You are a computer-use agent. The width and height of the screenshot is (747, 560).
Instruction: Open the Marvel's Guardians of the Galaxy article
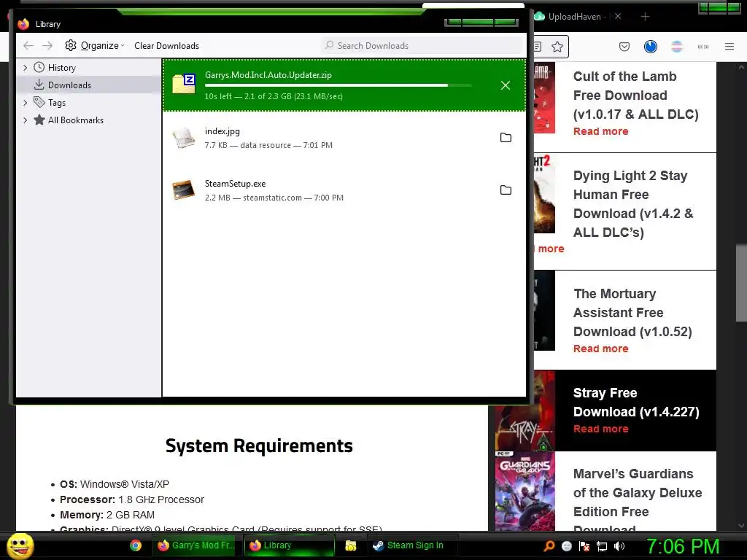click(638, 499)
